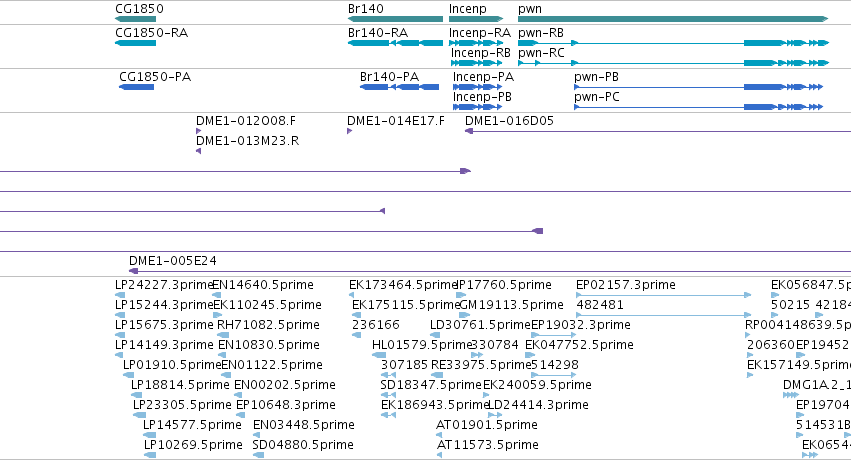Click the LD24414.3prime EST
This screenshot has width=851, height=460.
[495, 415]
